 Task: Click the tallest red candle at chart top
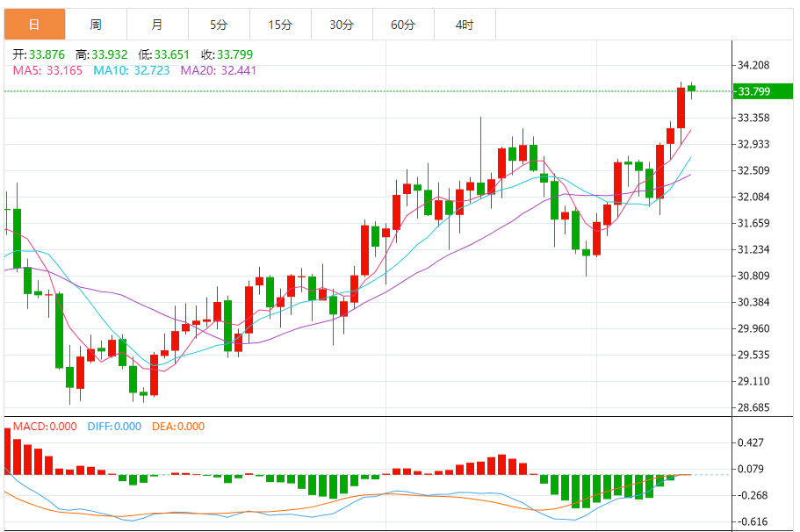tap(681, 108)
